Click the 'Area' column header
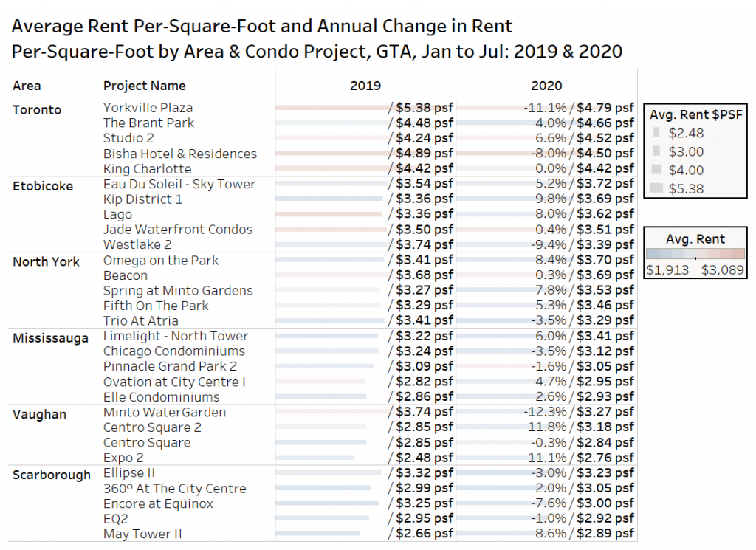Viewport: 756px width, 550px height. [x=27, y=86]
